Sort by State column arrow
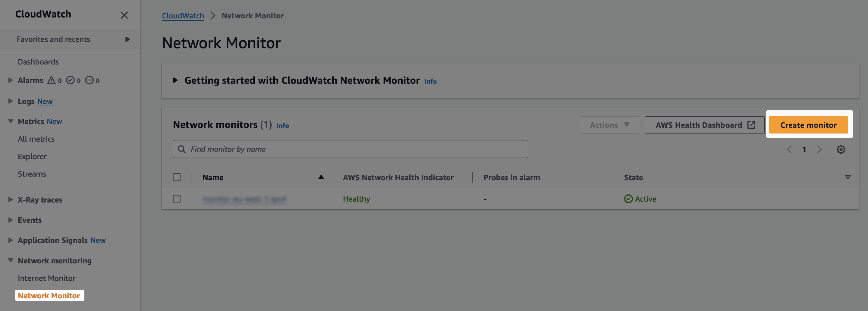 click(848, 177)
